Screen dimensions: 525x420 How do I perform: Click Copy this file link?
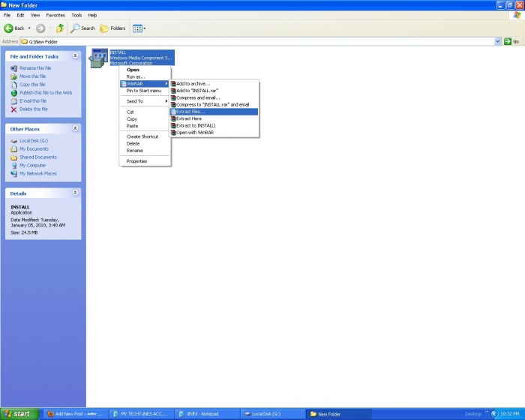tap(32, 85)
